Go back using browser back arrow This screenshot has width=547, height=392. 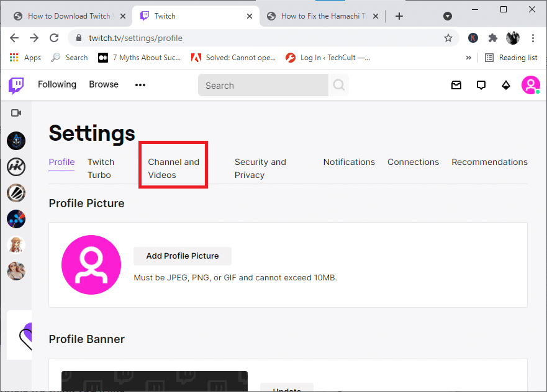point(14,38)
